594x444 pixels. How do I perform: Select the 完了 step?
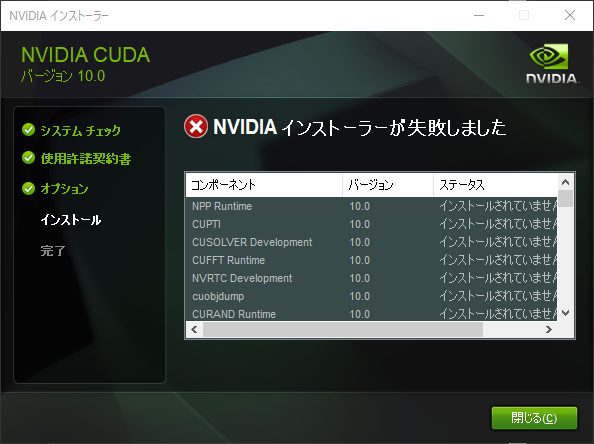click(53, 251)
